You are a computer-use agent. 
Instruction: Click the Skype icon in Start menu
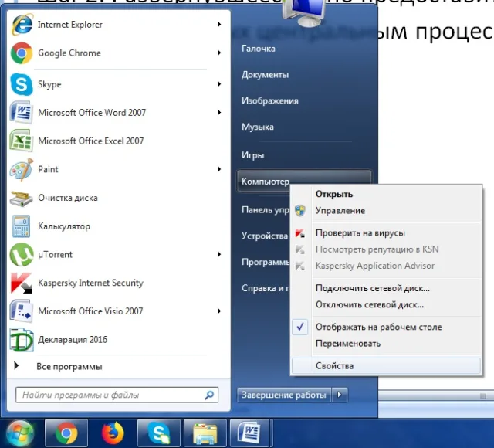tap(22, 84)
